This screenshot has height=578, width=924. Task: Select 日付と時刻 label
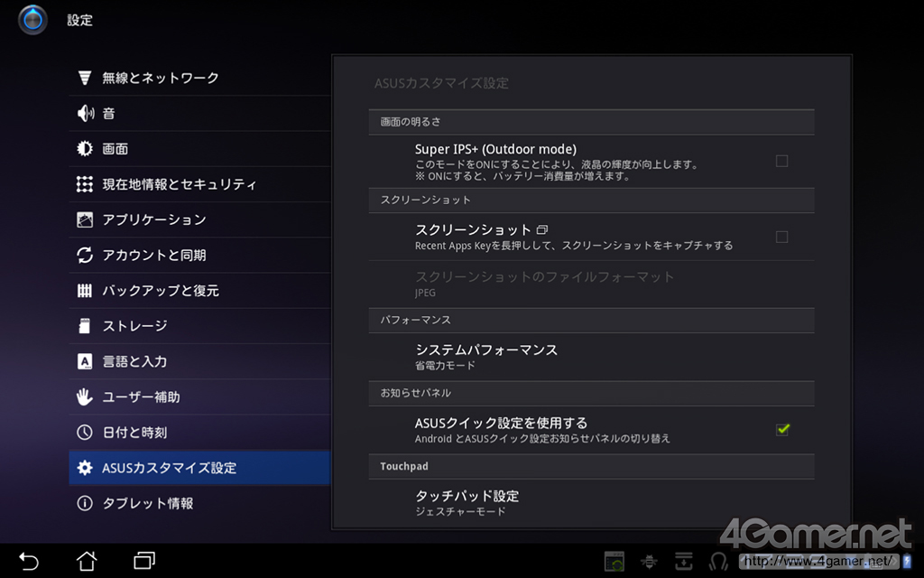tap(135, 433)
